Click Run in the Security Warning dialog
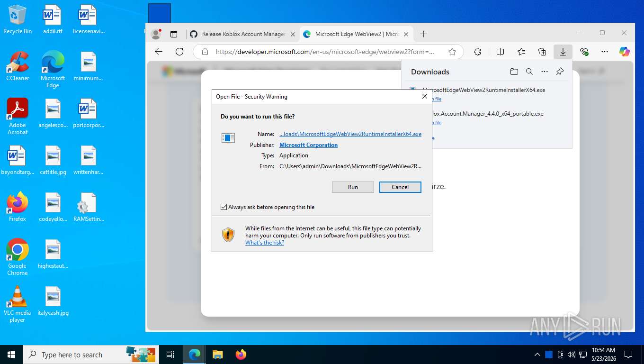Screen dimensions: 644x364 point(353,187)
